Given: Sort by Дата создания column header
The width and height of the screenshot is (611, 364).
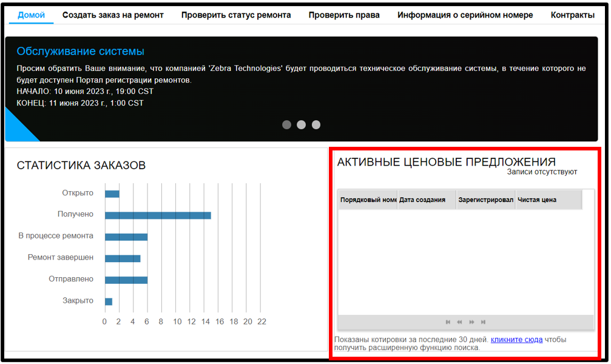Looking at the screenshot, I should tap(427, 200).
